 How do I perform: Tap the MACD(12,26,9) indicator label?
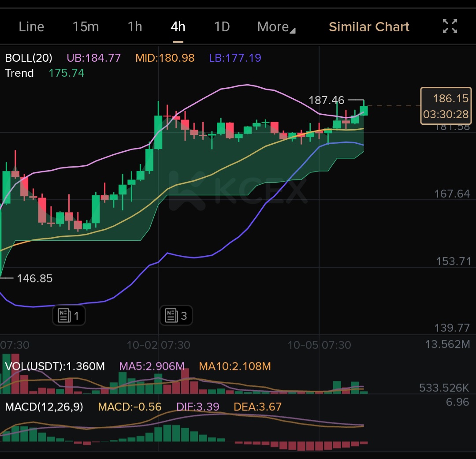point(44,407)
